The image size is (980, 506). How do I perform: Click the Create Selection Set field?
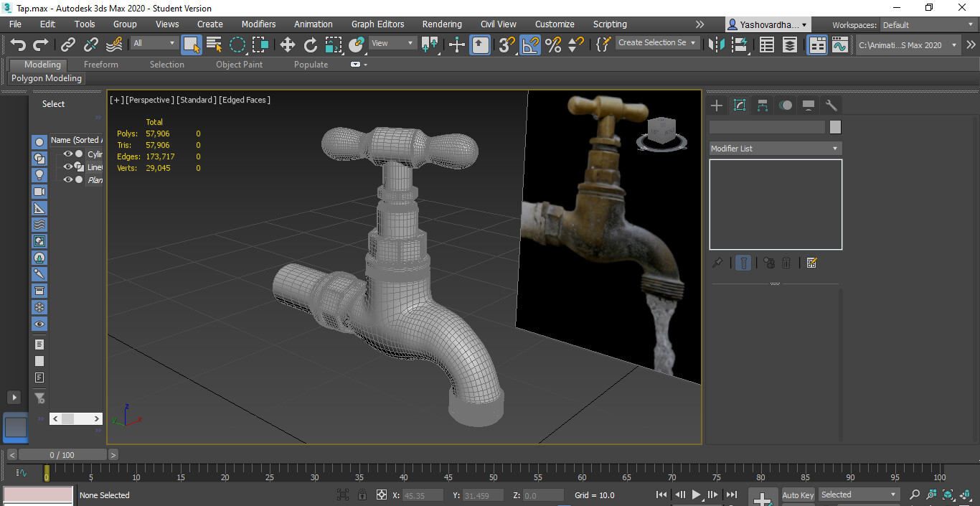pos(653,42)
